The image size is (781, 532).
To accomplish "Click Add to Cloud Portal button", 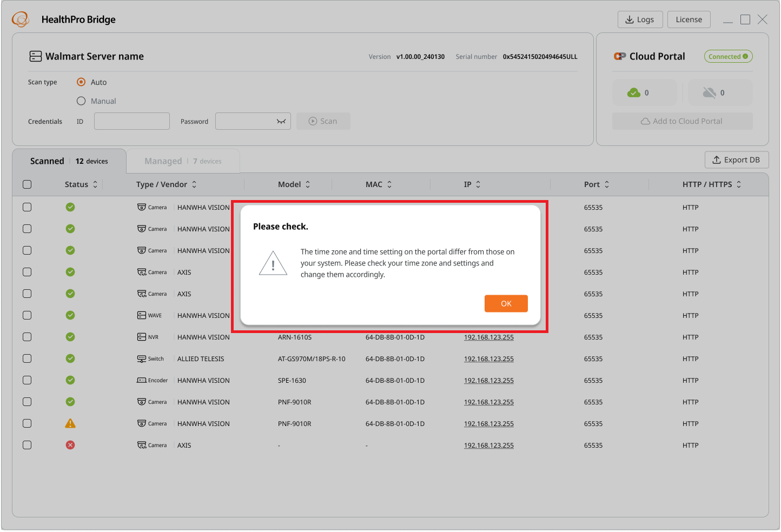I will tap(683, 121).
